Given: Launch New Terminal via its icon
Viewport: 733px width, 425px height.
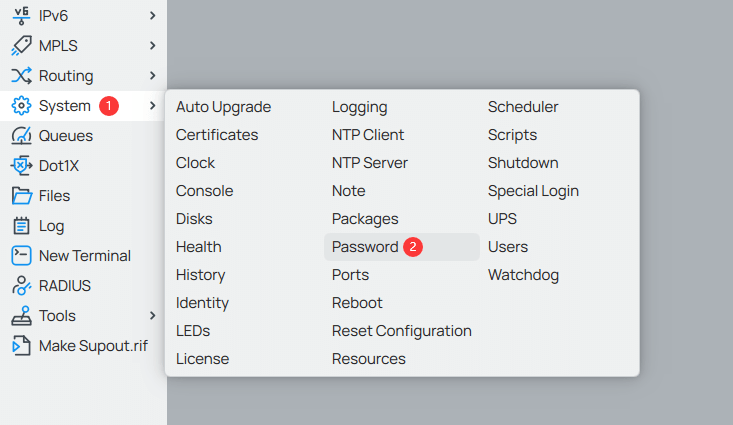Looking at the screenshot, I should pos(21,256).
